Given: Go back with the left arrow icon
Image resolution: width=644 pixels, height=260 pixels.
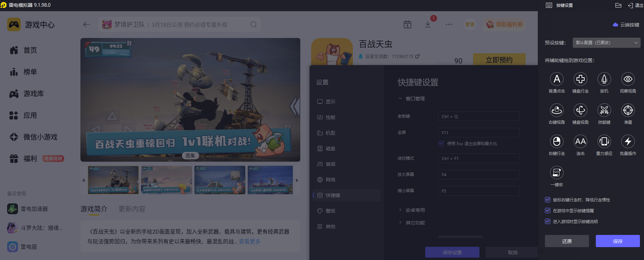Looking at the screenshot, I should [x=87, y=24].
